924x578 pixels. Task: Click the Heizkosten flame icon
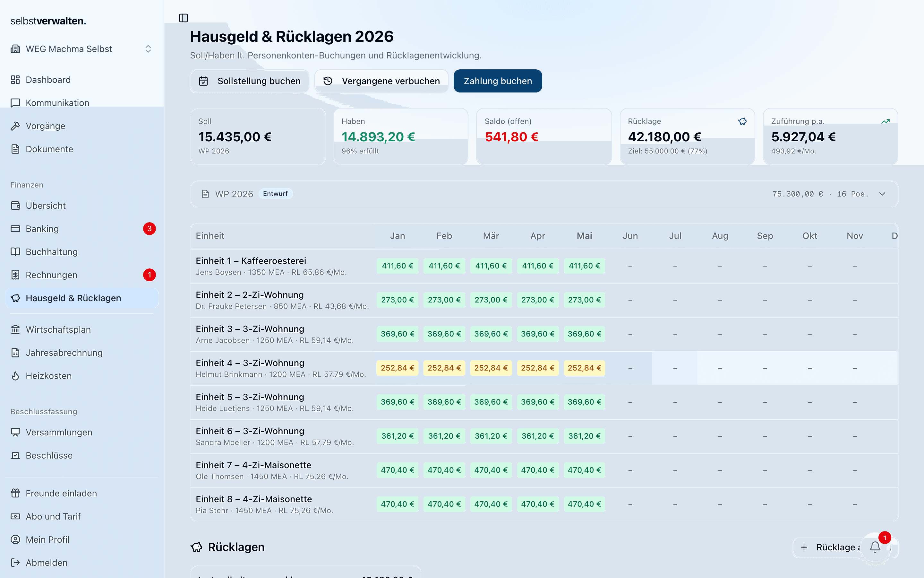click(15, 376)
